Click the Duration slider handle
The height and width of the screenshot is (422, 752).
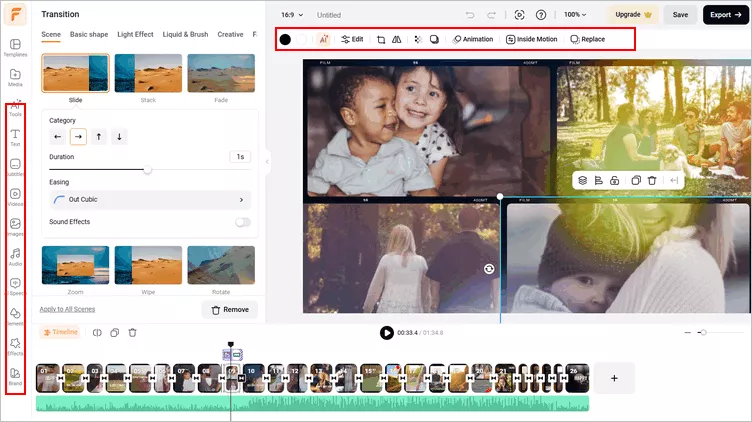[148, 169]
